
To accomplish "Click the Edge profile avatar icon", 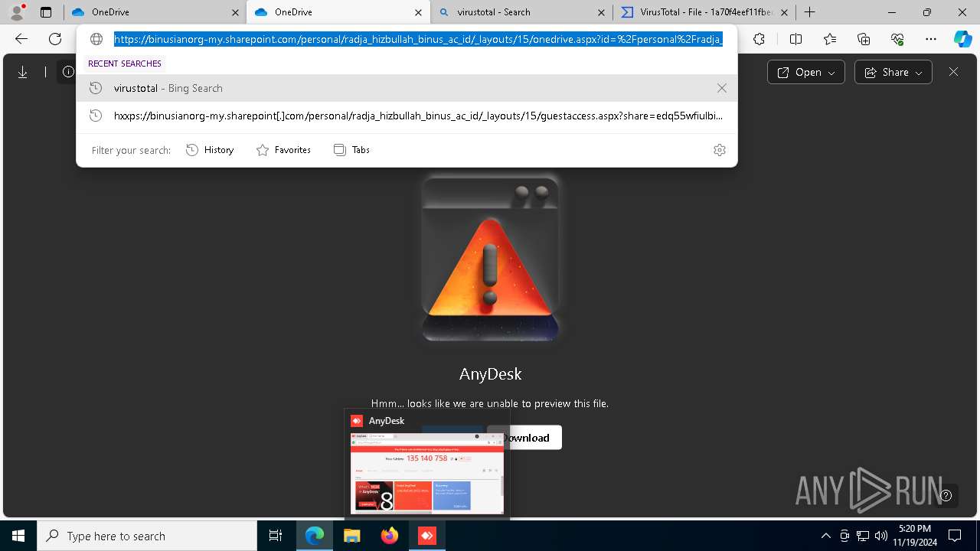I will [x=17, y=12].
